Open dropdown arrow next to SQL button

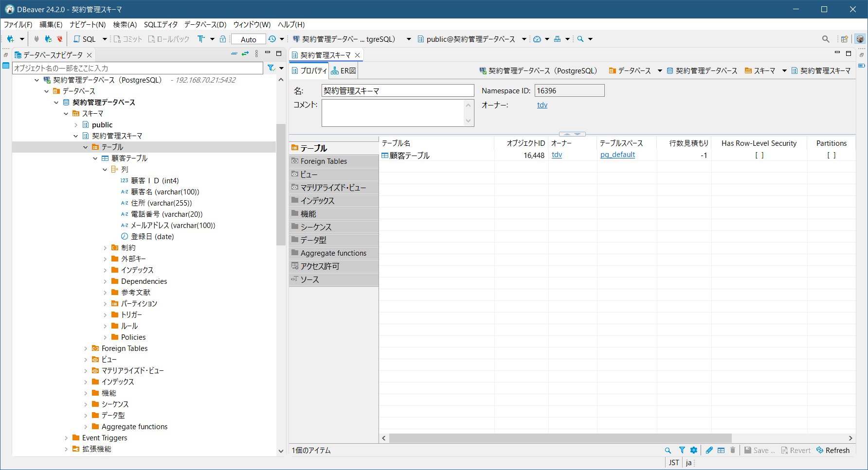click(105, 39)
